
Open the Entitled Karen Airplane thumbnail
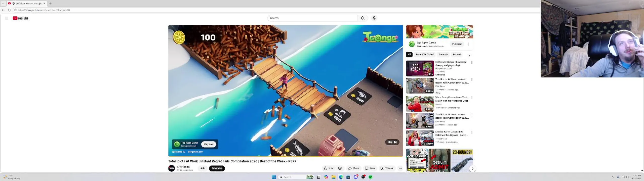click(420, 138)
